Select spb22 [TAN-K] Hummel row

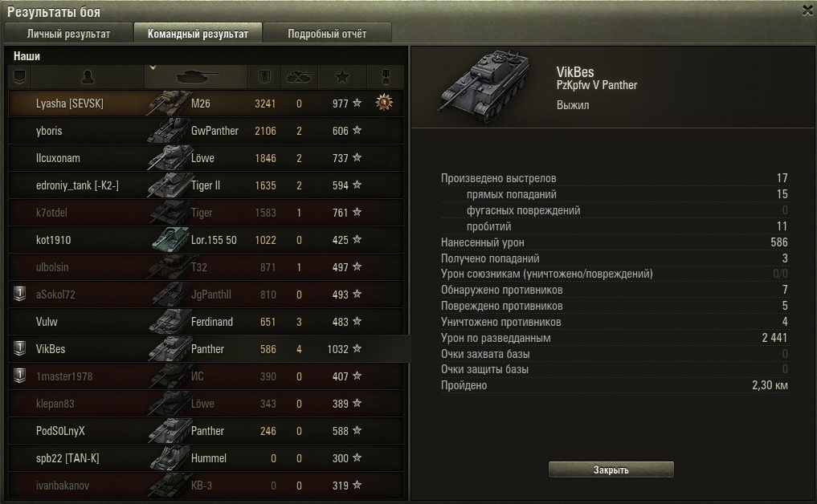pos(206,458)
